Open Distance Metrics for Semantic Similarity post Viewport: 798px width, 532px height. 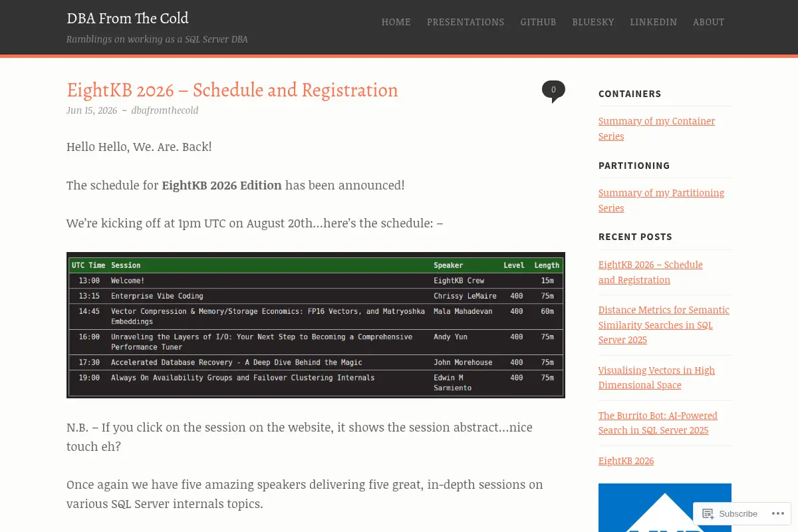pos(664,325)
